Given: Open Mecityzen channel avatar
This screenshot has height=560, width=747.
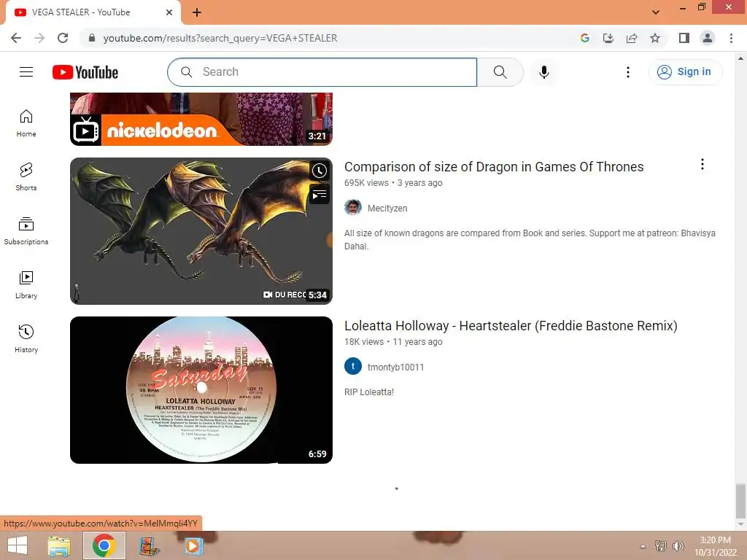Looking at the screenshot, I should 353,208.
